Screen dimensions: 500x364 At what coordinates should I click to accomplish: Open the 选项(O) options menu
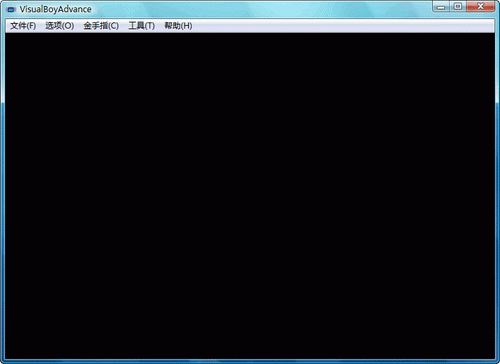[60, 26]
